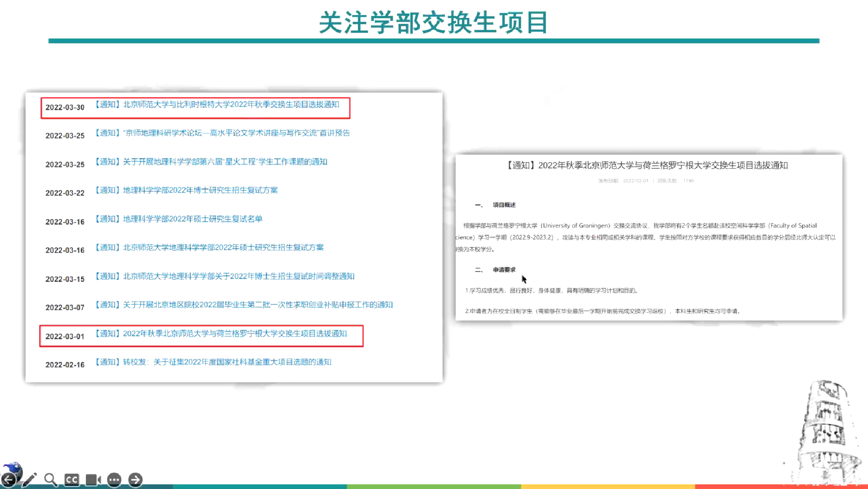Click the date 2022-03-30 entry
Image resolution: width=868 pixels, height=489 pixels.
[x=65, y=108]
